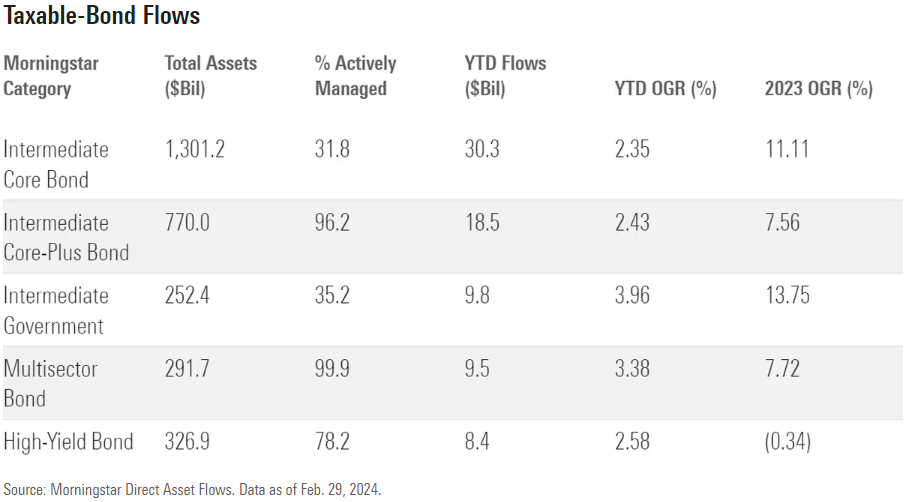Click the Multisector Bond row label
The height and width of the screenshot is (502, 913).
(51, 383)
